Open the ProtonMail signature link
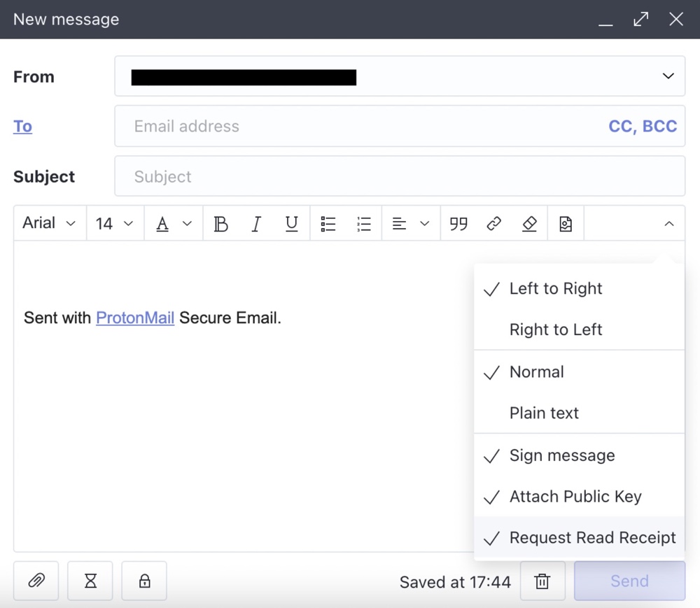 (x=135, y=318)
